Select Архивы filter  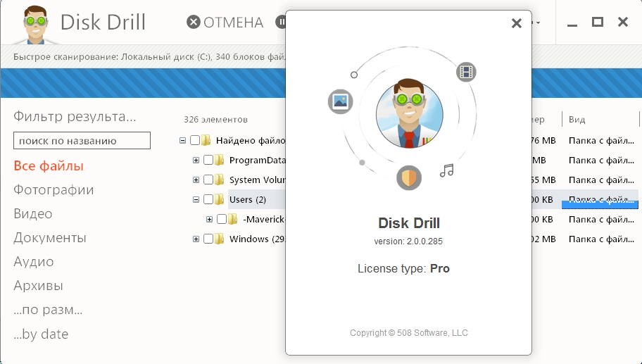point(38,285)
